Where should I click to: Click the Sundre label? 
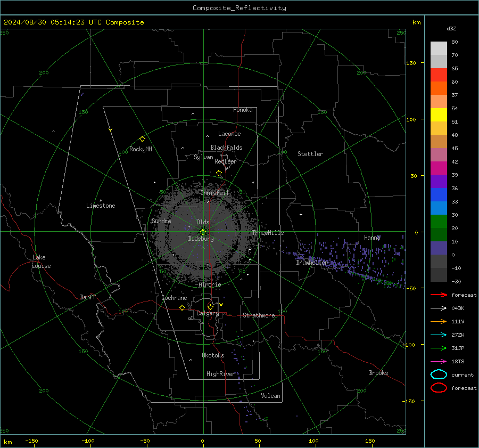point(161,221)
